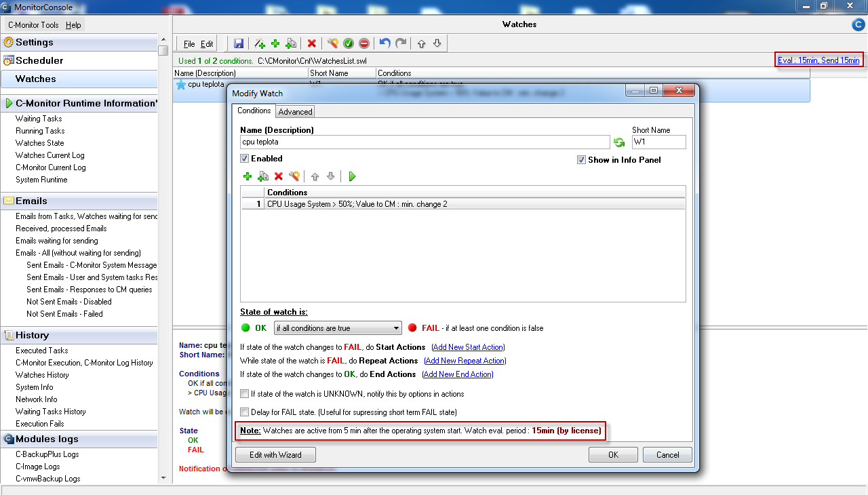
Task: Click the Add New Start Action link
Action: [468, 347]
